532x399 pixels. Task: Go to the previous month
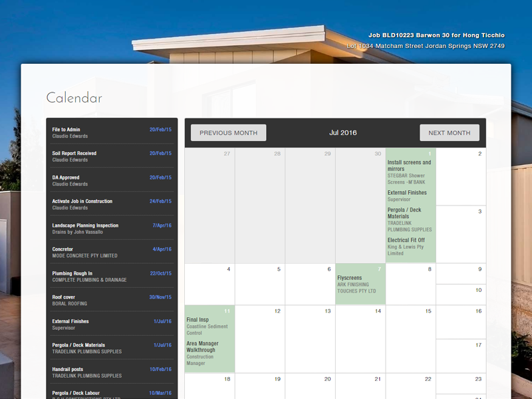pyautogui.click(x=228, y=132)
